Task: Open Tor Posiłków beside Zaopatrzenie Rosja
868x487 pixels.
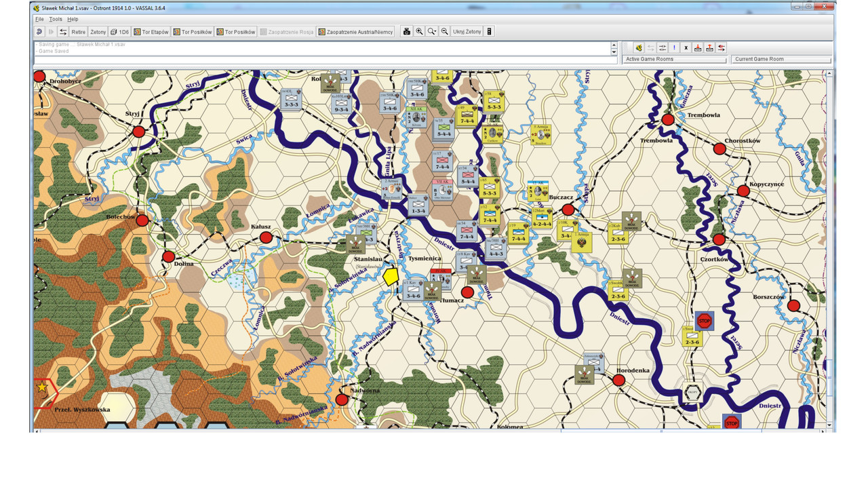Action: [x=236, y=32]
